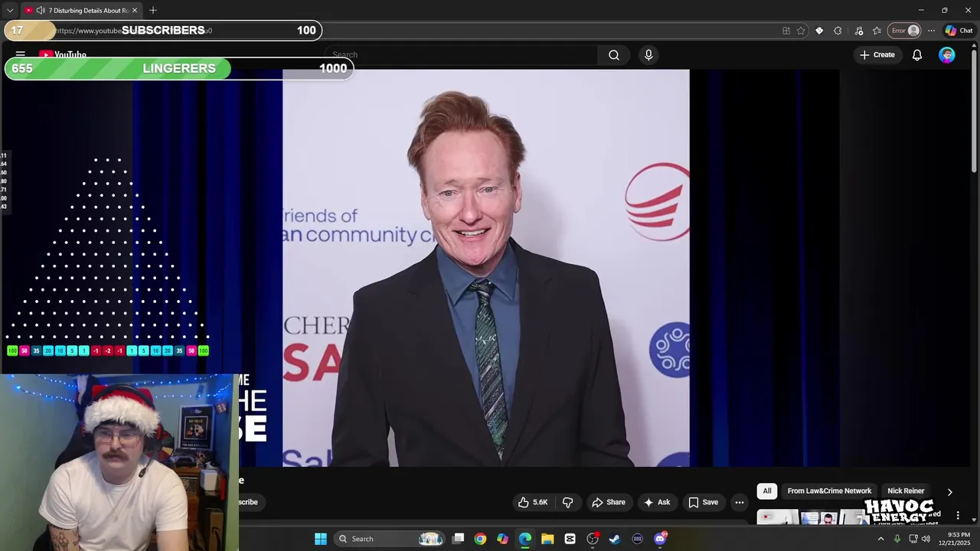Image resolution: width=980 pixels, height=551 pixels.
Task: Open CapCut from taskbar
Action: click(x=570, y=539)
